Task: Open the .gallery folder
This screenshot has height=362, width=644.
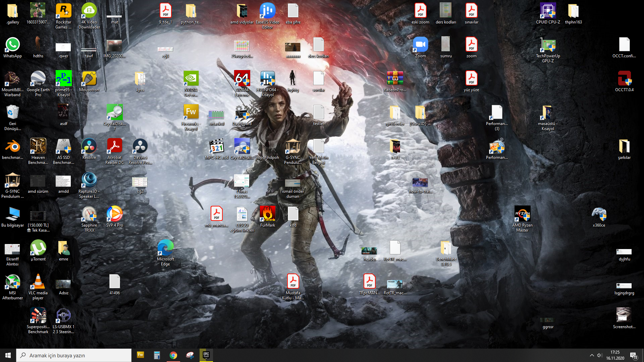Action: click(x=12, y=14)
